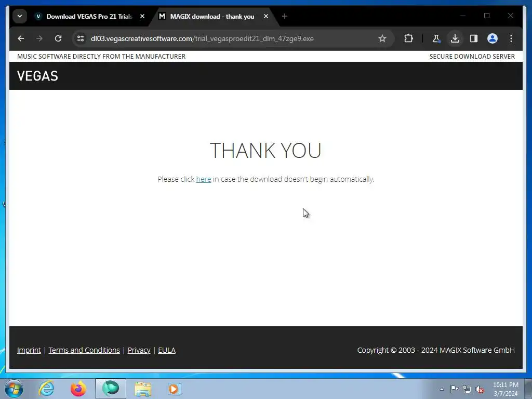The height and width of the screenshot is (399, 532).
Task: Click the 'here' download link
Action: 204,179
